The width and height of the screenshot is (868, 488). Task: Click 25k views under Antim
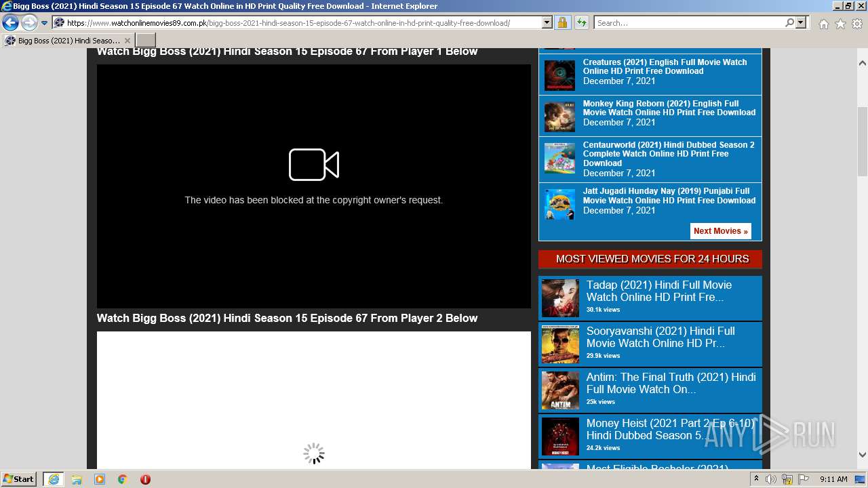tap(601, 402)
